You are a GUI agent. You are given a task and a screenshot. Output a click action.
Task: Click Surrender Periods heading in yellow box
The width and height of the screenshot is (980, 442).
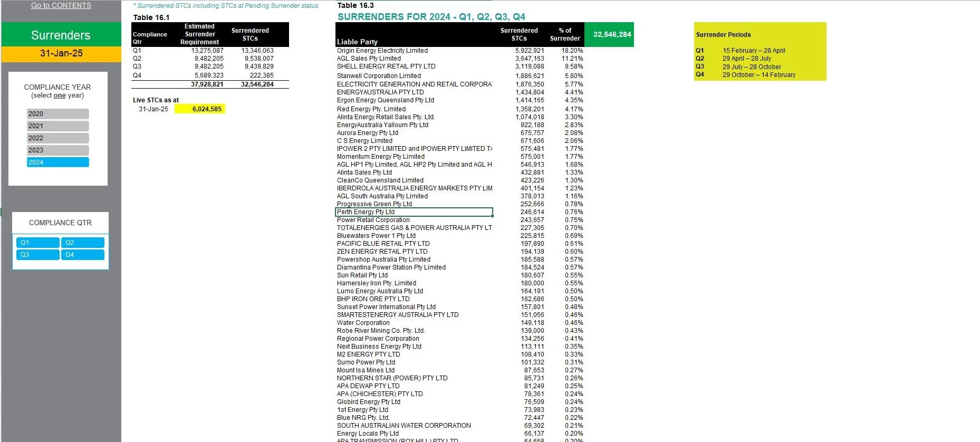point(723,35)
